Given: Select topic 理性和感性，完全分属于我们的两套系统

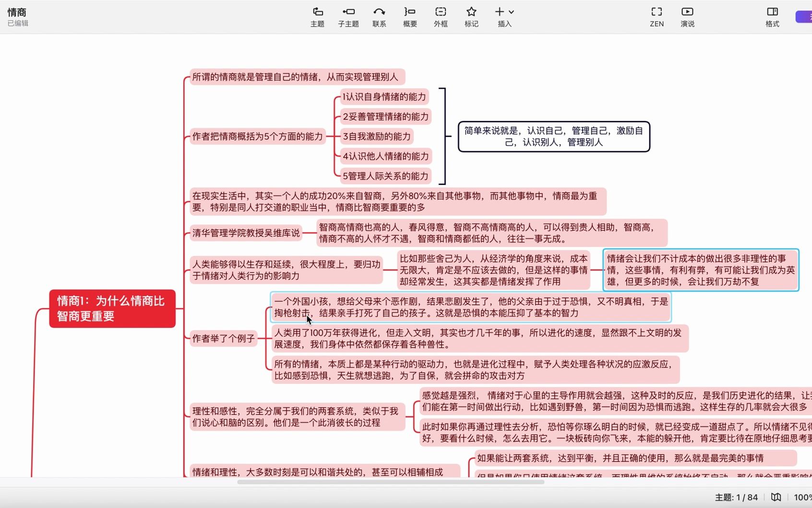Looking at the screenshot, I should (297, 417).
